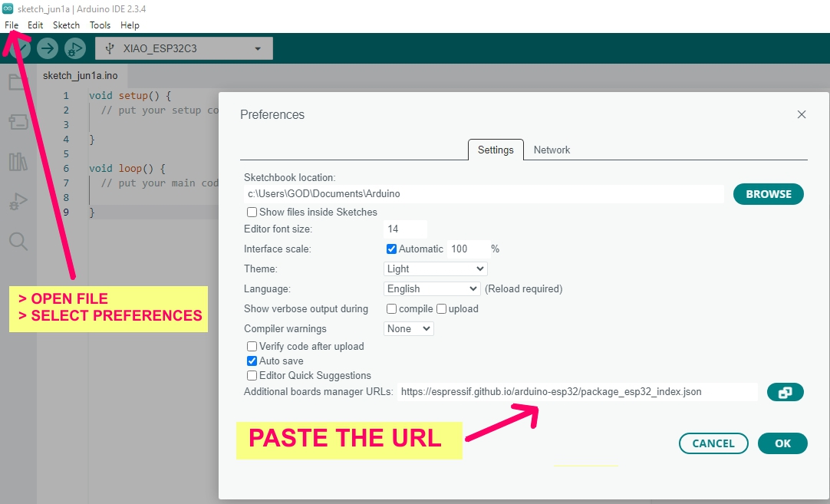Toggle Show files inside Sketches checkbox
Screen dimensions: 830x504
pyautogui.click(x=252, y=212)
